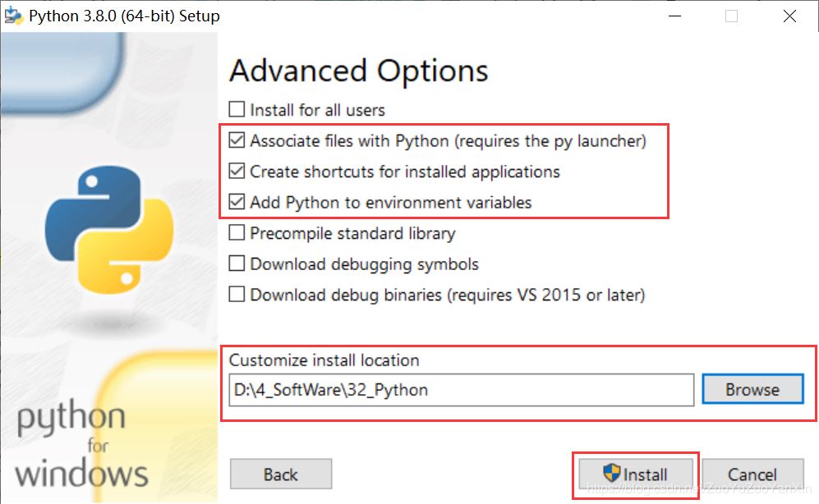Uncheck Associate files with Python

237,140
